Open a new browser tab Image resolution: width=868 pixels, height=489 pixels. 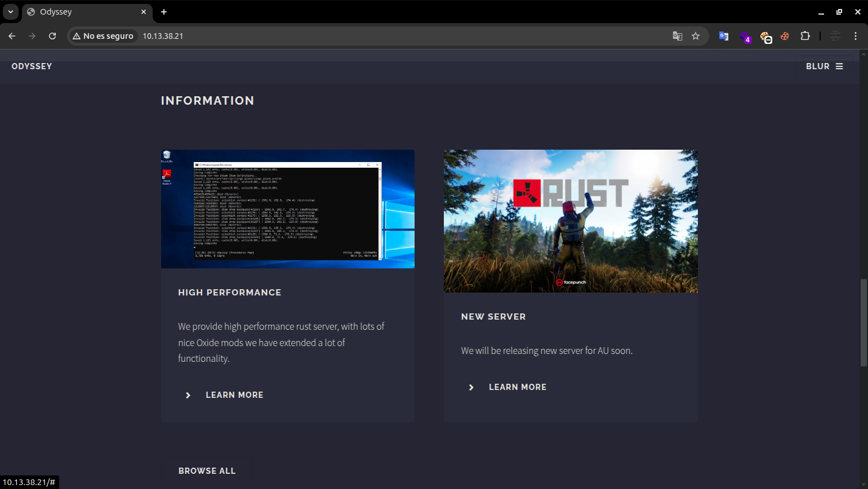pyautogui.click(x=164, y=12)
